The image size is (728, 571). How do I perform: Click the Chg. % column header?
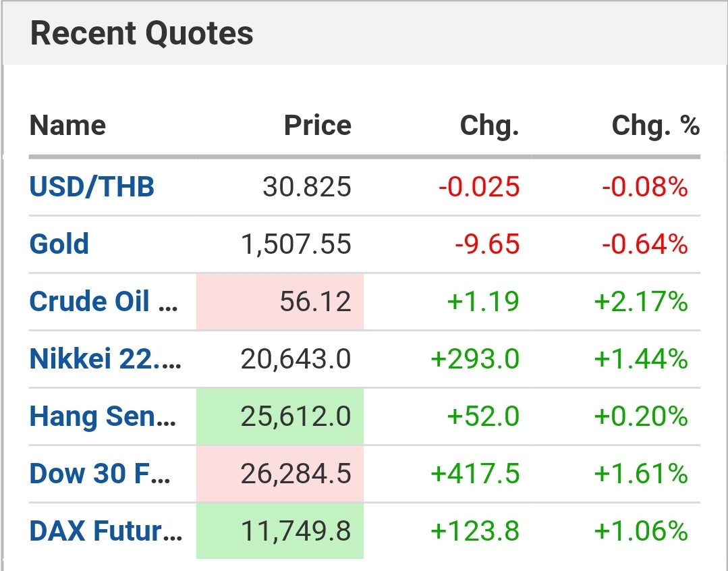point(655,126)
